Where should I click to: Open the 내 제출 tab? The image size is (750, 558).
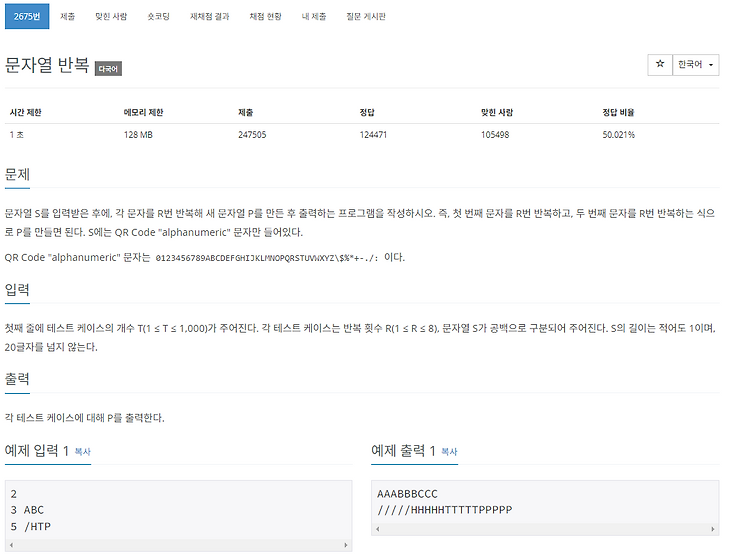point(314,16)
